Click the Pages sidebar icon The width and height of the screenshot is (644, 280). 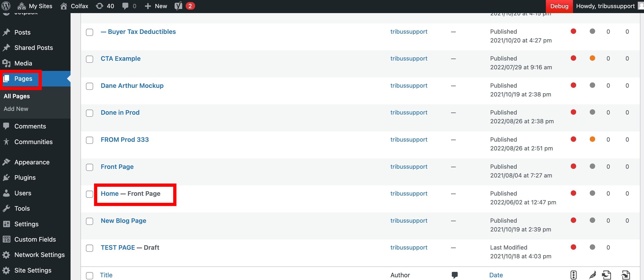click(6, 79)
